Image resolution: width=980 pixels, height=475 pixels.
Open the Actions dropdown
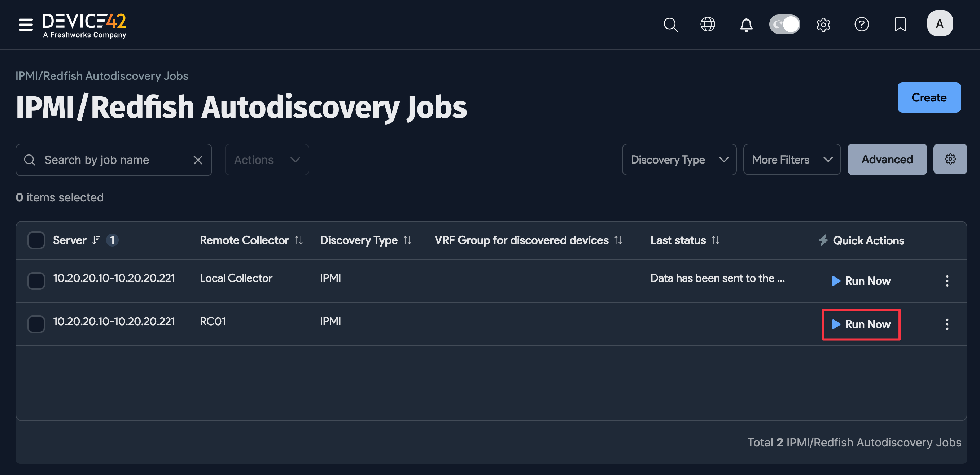267,160
